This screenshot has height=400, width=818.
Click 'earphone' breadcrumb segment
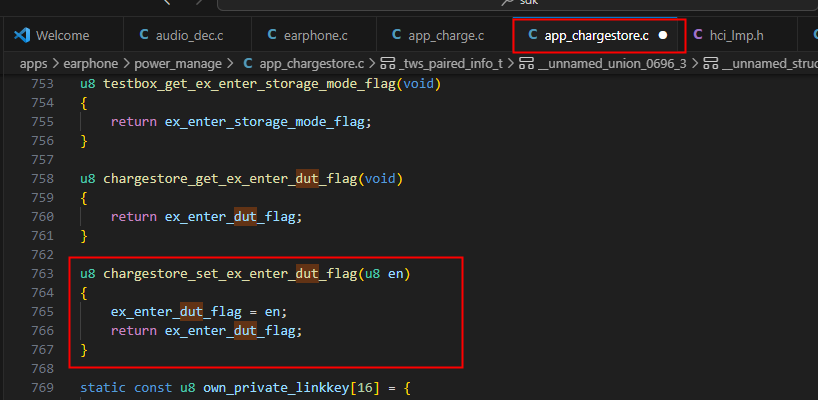click(x=90, y=64)
